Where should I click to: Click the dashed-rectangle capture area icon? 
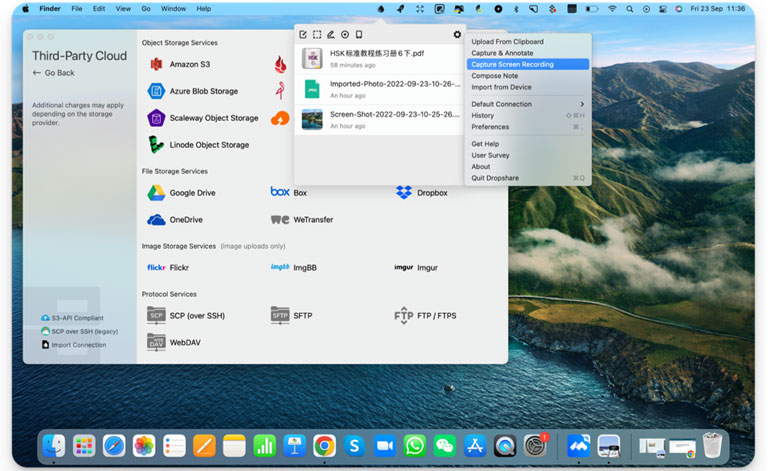(317, 34)
